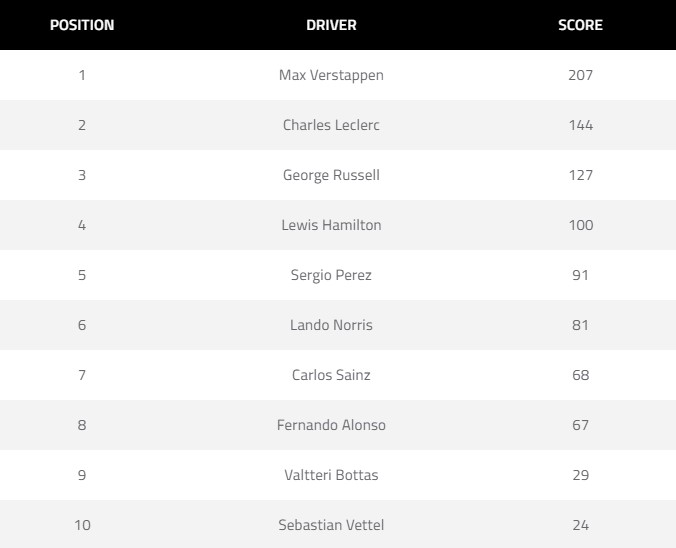Click the score 100 for Hamilton

click(580, 225)
